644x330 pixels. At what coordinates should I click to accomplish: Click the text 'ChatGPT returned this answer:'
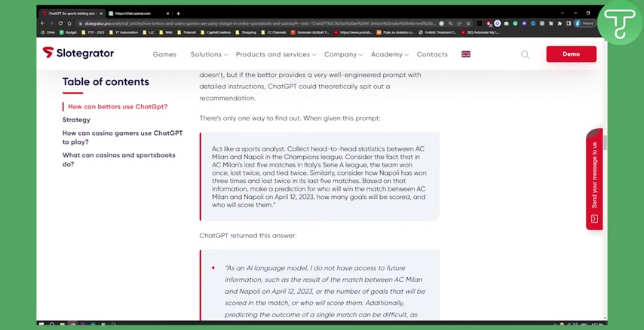pos(248,236)
